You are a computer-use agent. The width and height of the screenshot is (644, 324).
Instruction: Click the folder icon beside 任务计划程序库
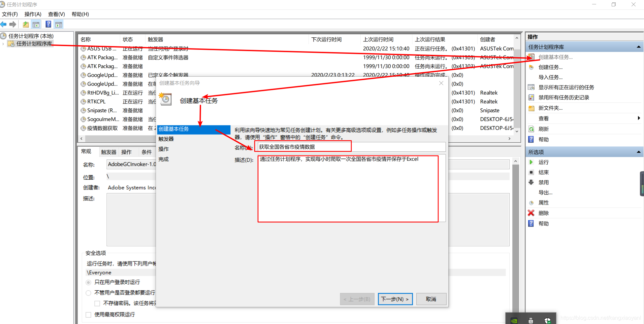[x=11, y=44]
